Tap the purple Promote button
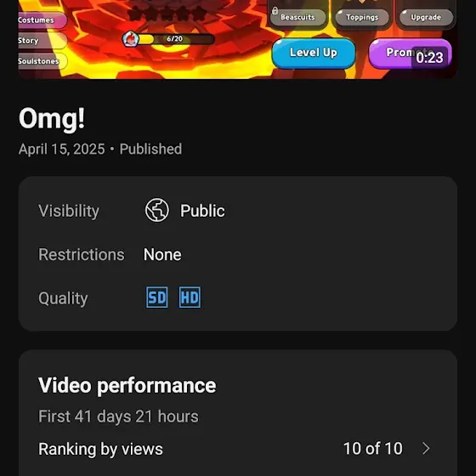Image resolution: width=476 pixels, height=476 pixels. pos(410,53)
